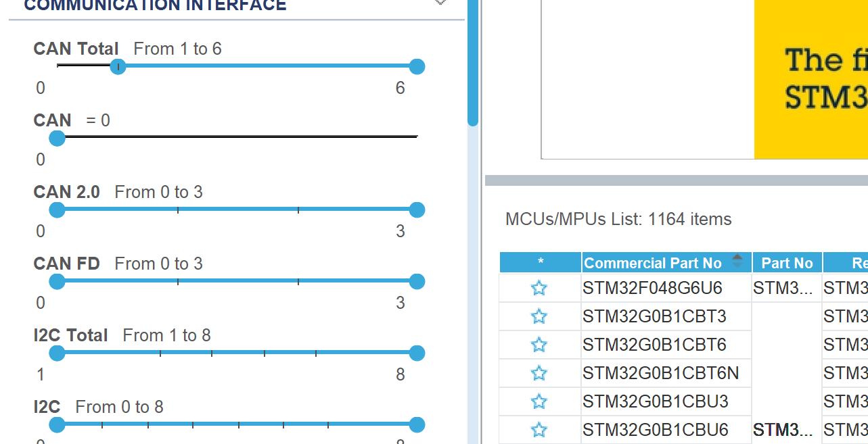
Task: Click the CAN slider handle at zero
Action: click(57, 138)
